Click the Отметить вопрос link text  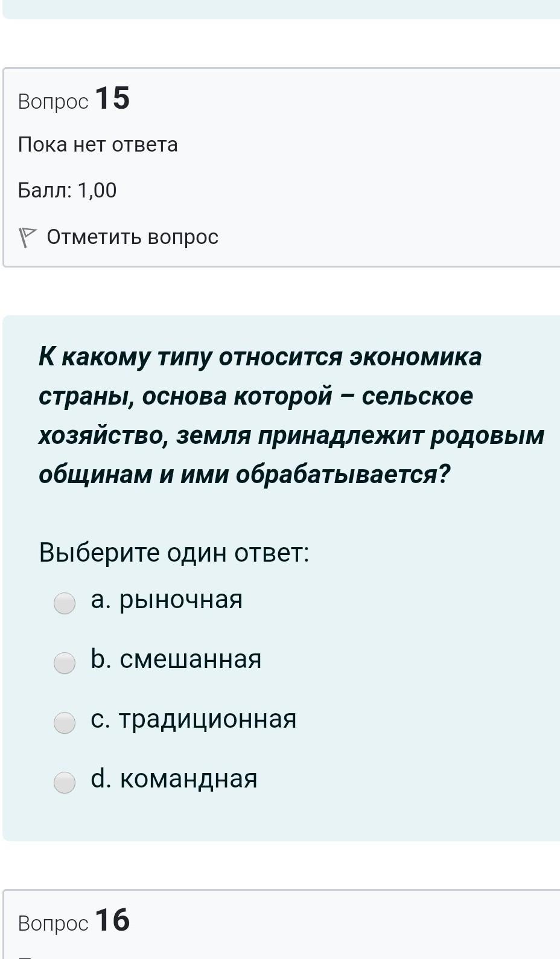(132, 237)
